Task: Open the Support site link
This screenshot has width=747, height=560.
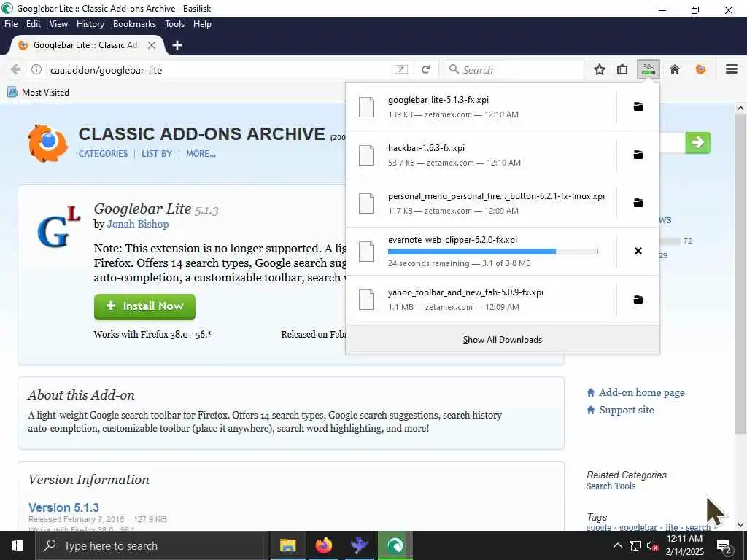Action: coord(626,410)
